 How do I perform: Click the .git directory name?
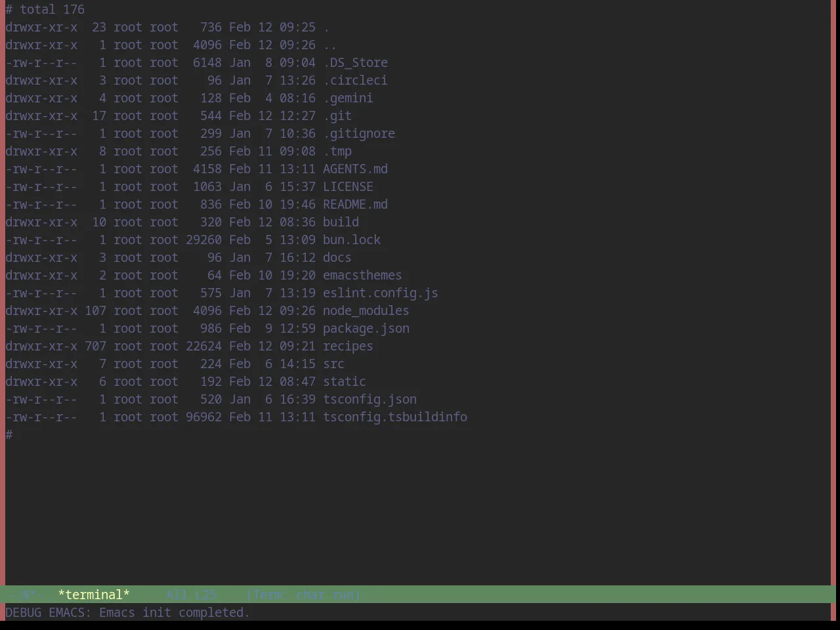[x=337, y=115]
